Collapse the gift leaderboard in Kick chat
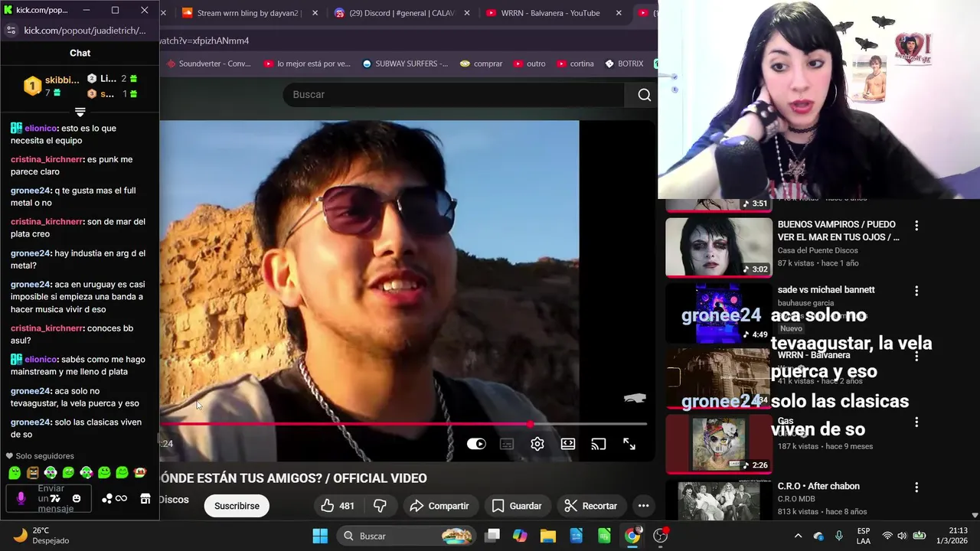 (x=80, y=112)
